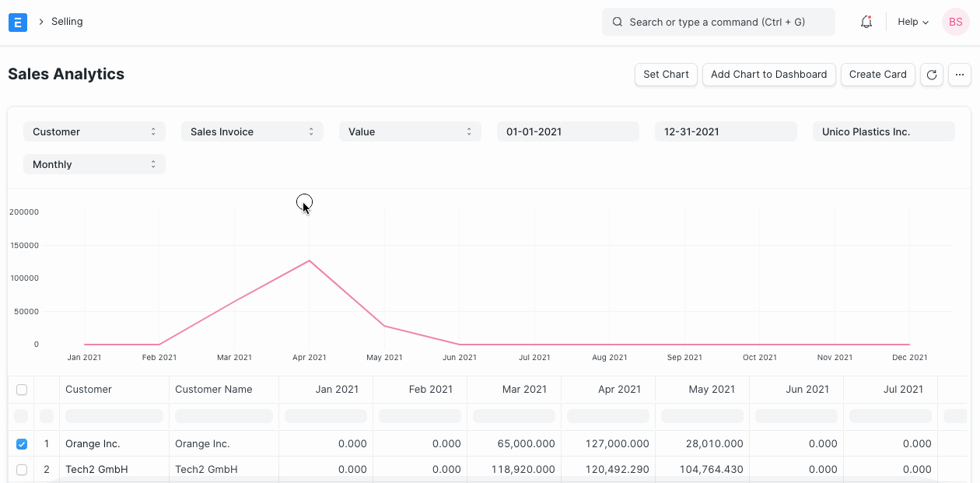Open the BS user profile avatar
The height and width of the screenshot is (483, 980).
(955, 22)
